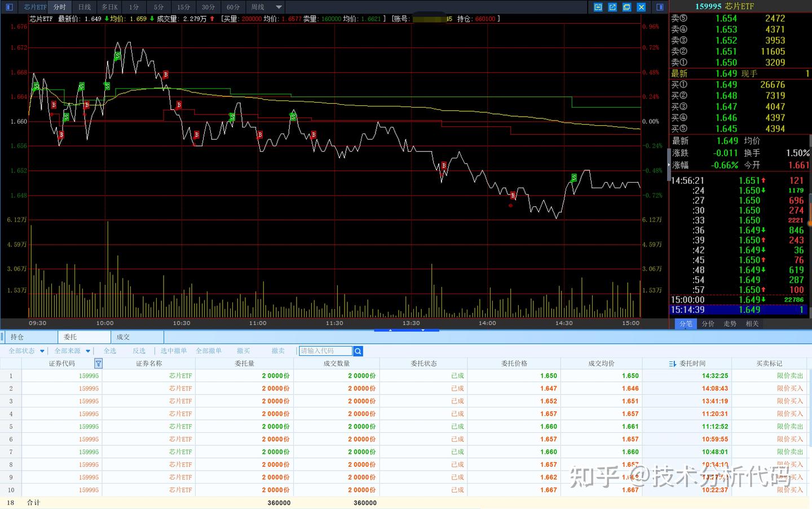Screen dimensions: 812x509
Task: Open the 芯片ETF chart tab
Action: coord(34,7)
